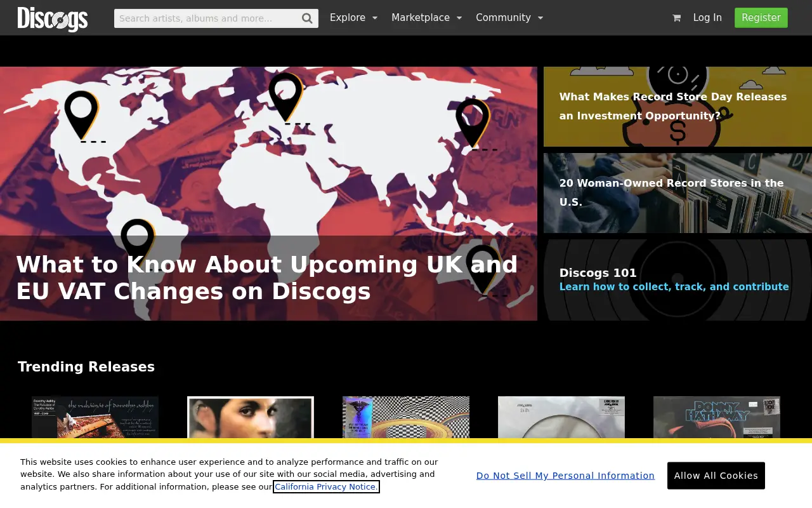Click the Trending Releases heading
Viewport: 812px width, 508px height.
coord(86,367)
